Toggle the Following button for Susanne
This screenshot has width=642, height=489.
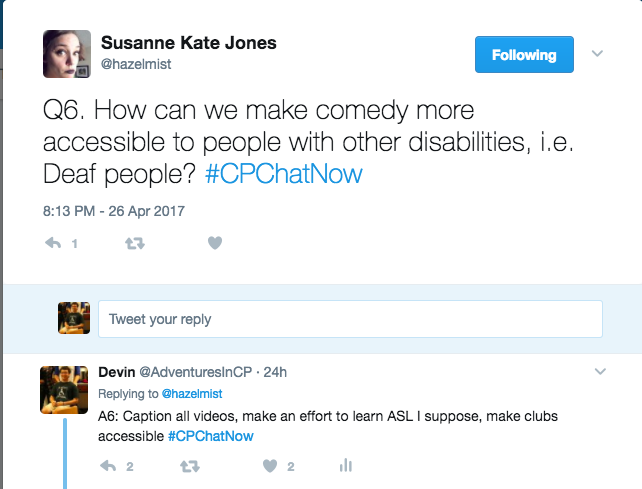[x=524, y=55]
